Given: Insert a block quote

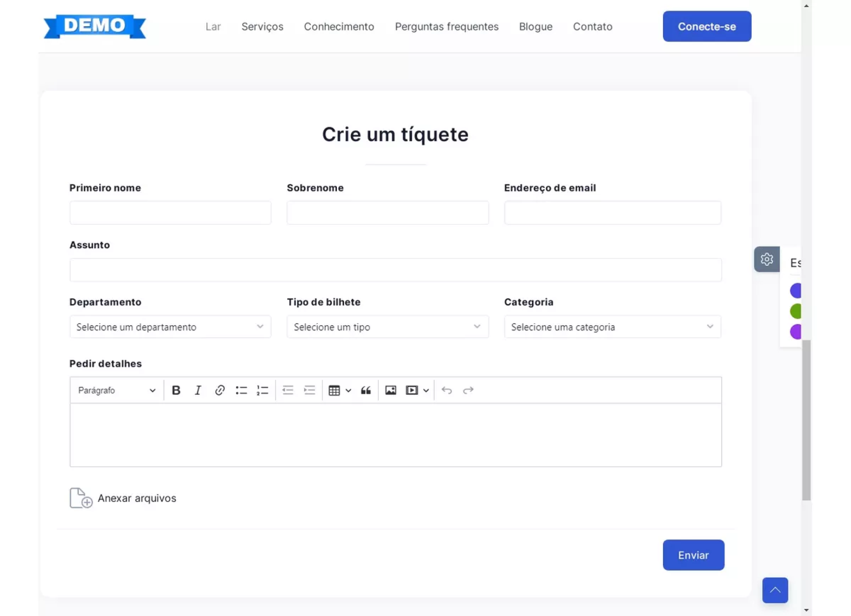Looking at the screenshot, I should pyautogui.click(x=366, y=390).
